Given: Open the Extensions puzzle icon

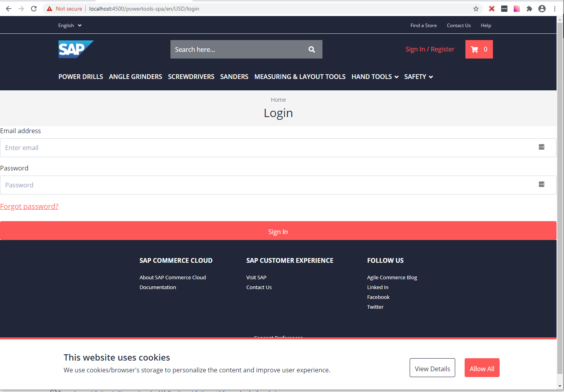Looking at the screenshot, I should (x=529, y=9).
